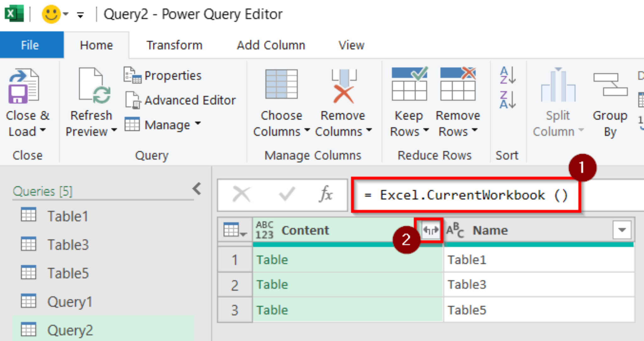Open the Name column filter dropdown

tap(622, 230)
